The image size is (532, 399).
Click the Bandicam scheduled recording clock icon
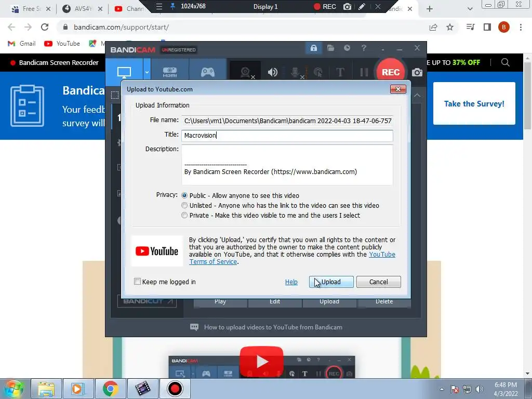pos(347,48)
